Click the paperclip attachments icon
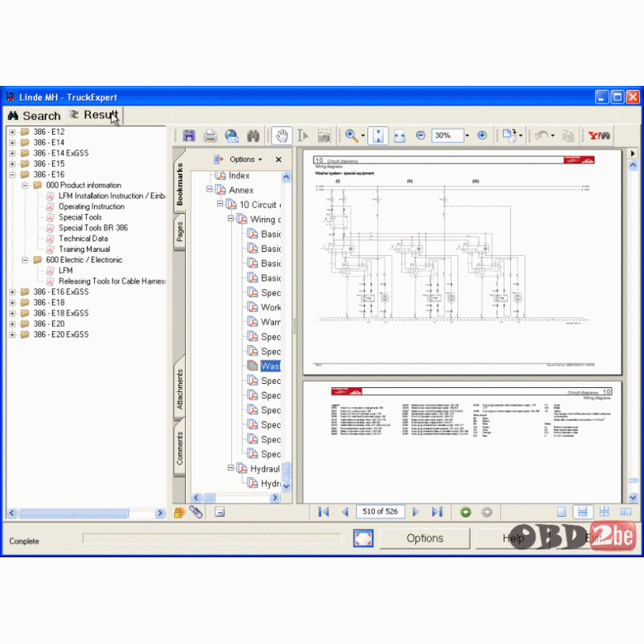 196,512
